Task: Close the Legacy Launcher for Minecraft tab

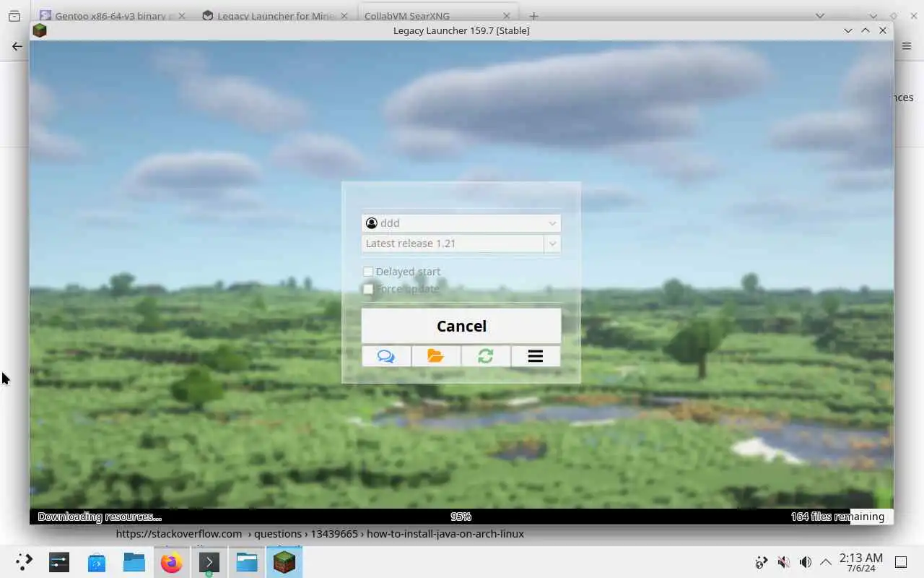Action: click(344, 15)
